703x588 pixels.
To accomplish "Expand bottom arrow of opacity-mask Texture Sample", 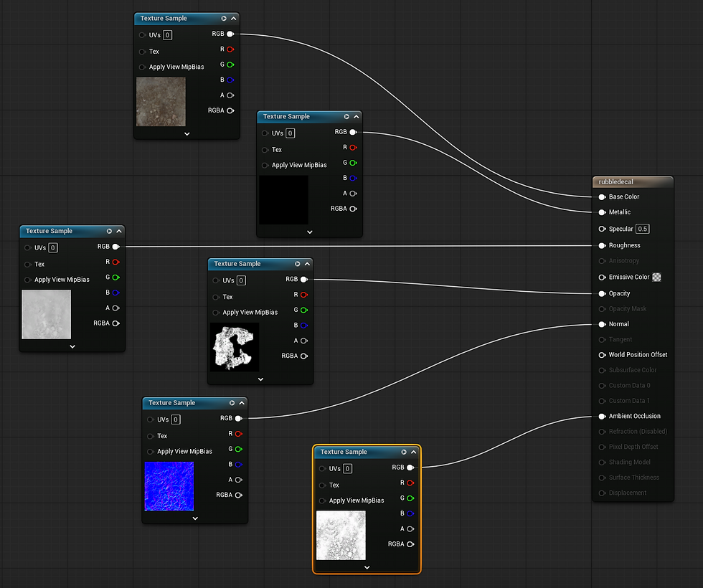I will click(260, 379).
